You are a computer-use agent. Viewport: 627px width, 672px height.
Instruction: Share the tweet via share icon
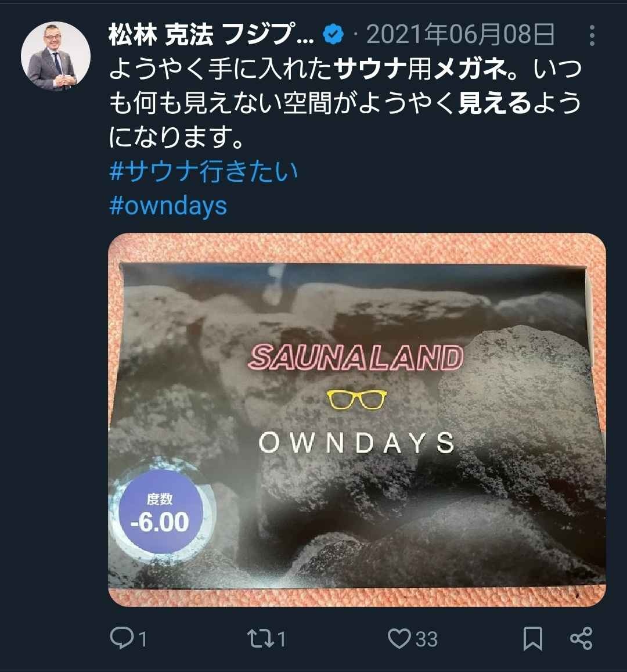coord(581,638)
